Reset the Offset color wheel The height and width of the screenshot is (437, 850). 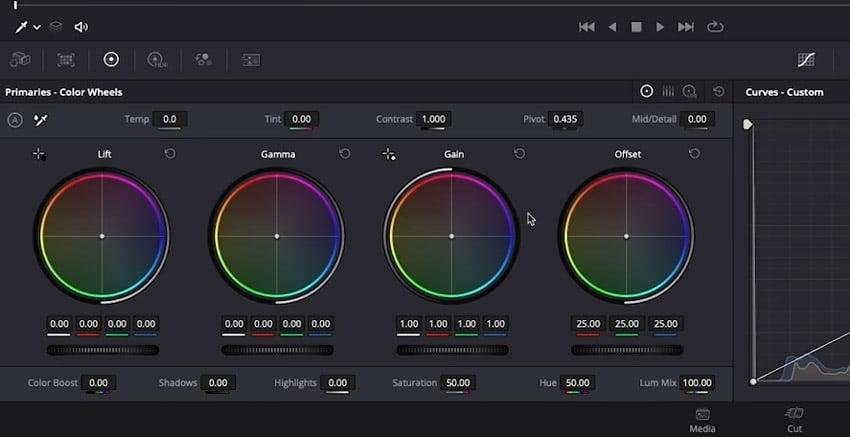click(x=694, y=154)
